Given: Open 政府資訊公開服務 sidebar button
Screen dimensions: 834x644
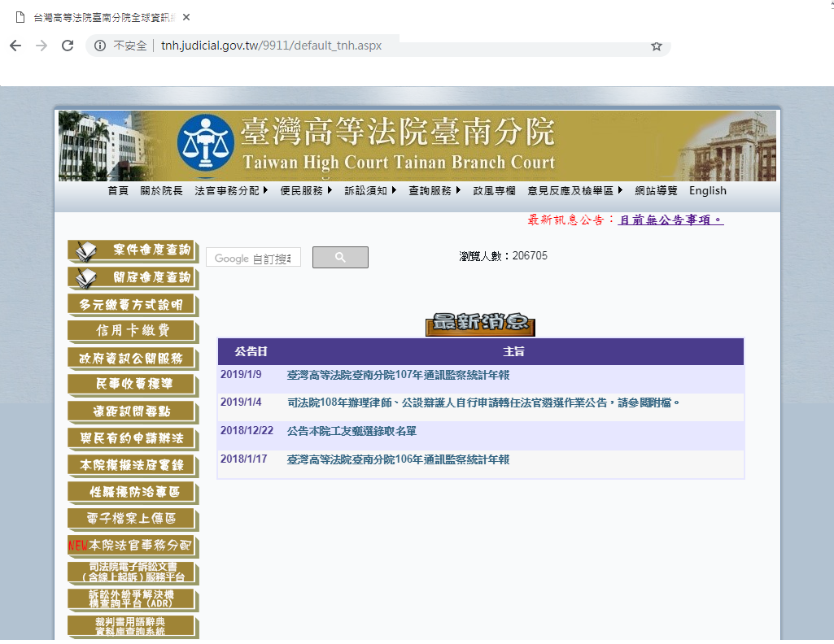Looking at the screenshot, I should [133, 358].
